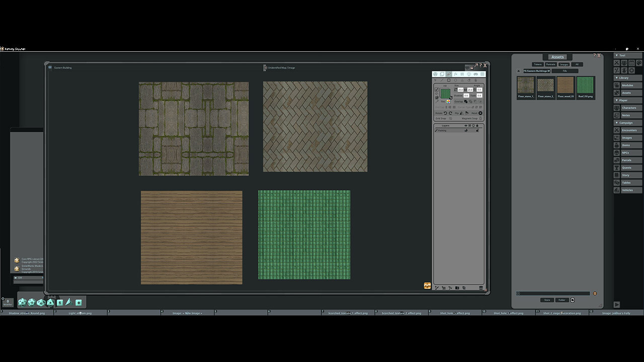Enable Grid Snap
This screenshot has height=362, width=644.
coord(450,118)
